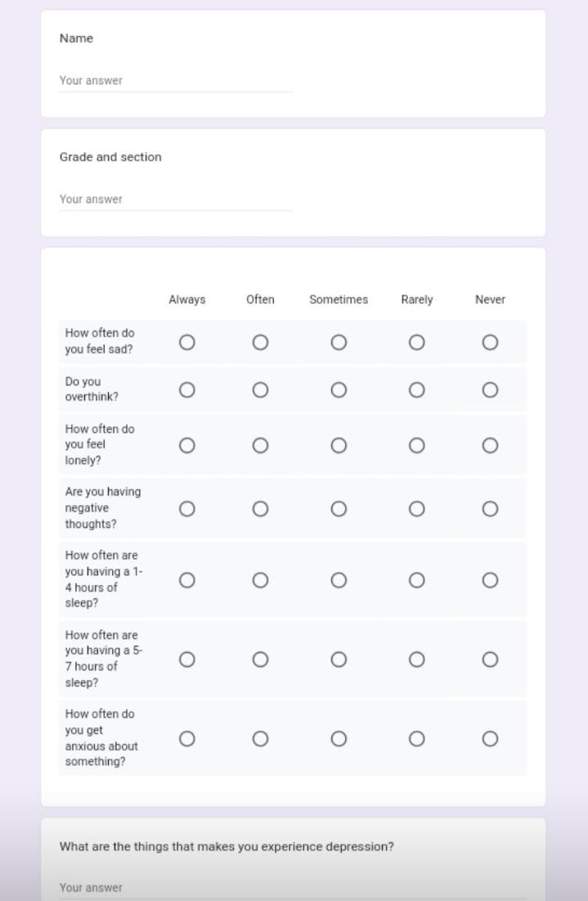Viewport: 588px width, 901px height.
Task: Pick Rarely for Do you overthink
Action: pyautogui.click(x=417, y=390)
